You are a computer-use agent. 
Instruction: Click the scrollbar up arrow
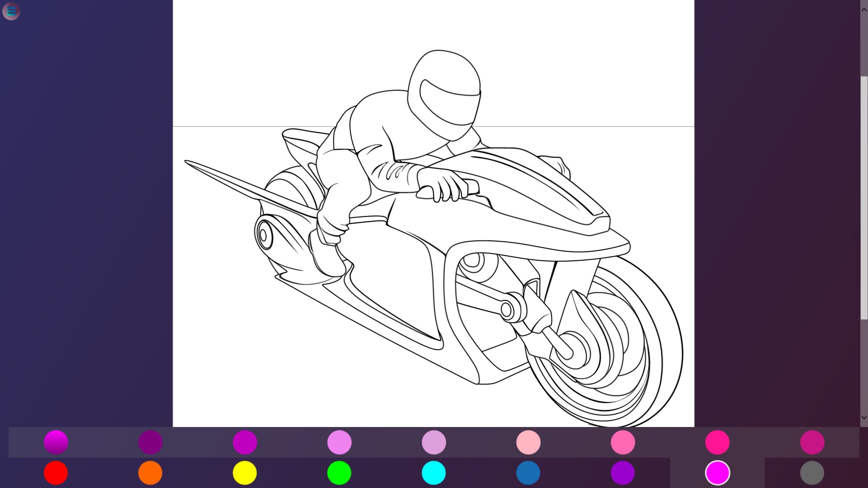(x=864, y=9)
